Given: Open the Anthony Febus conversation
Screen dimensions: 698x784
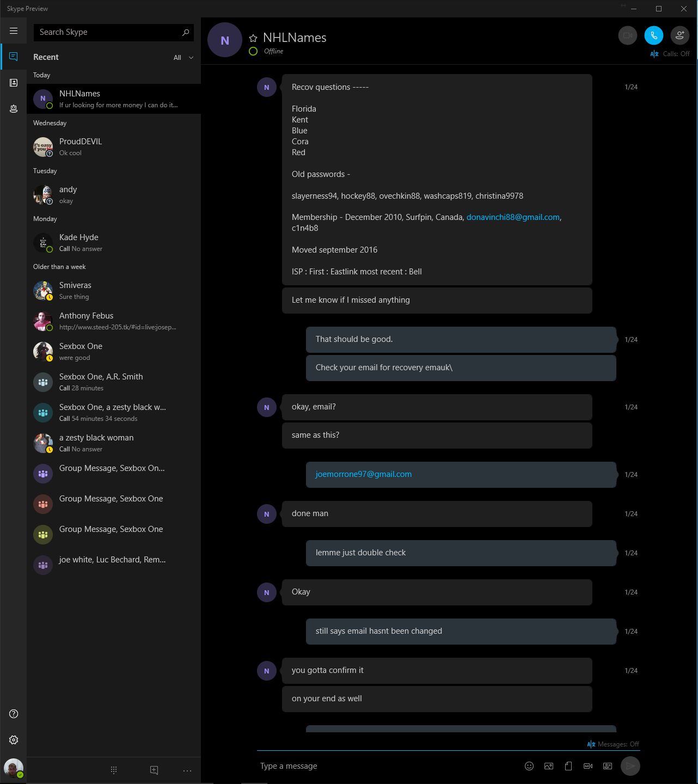Looking at the screenshot, I should click(114, 321).
